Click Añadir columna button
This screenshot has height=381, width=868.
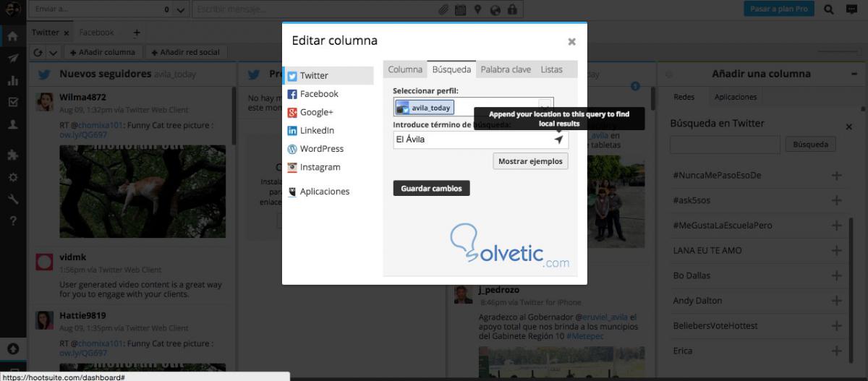tap(103, 52)
